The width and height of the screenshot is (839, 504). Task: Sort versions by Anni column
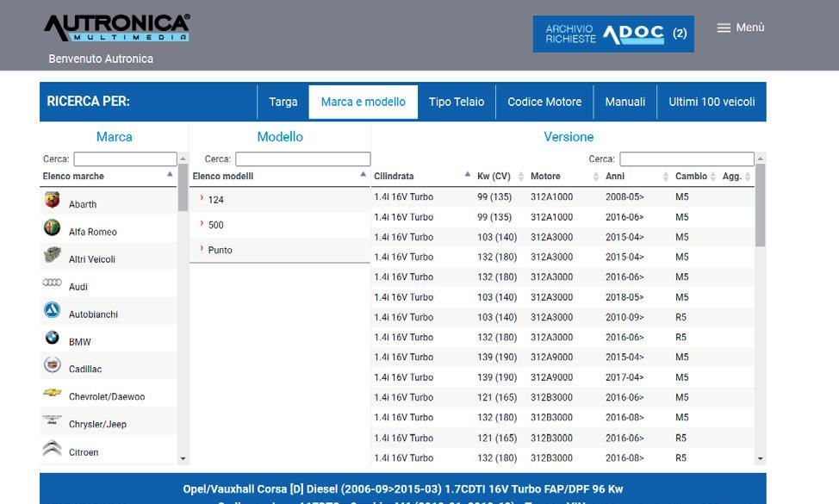pyautogui.click(x=637, y=176)
